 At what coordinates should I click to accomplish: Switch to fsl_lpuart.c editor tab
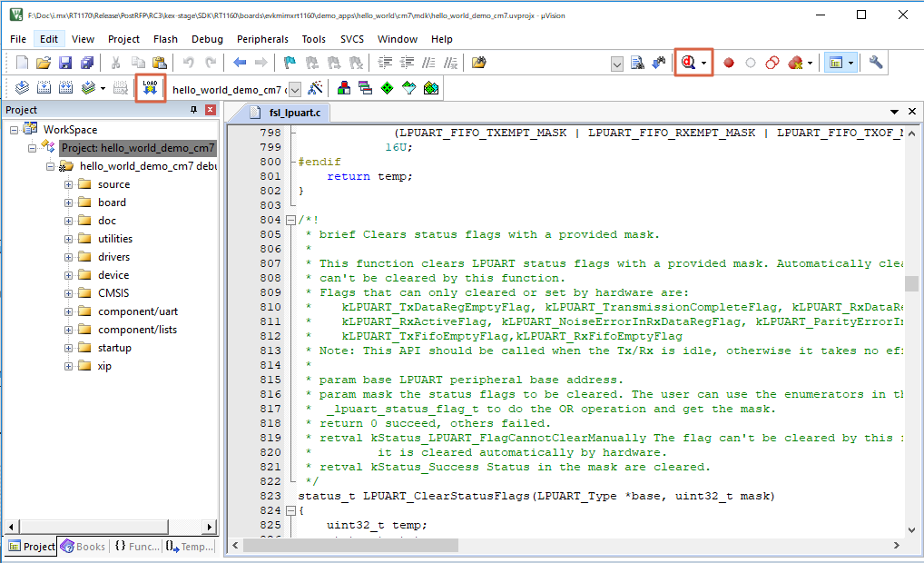coord(286,113)
